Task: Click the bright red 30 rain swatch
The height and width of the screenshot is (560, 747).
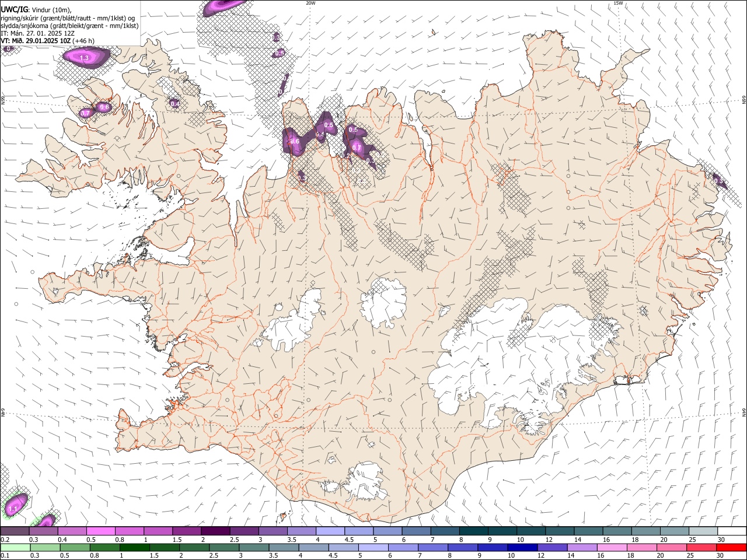Action: [732, 547]
